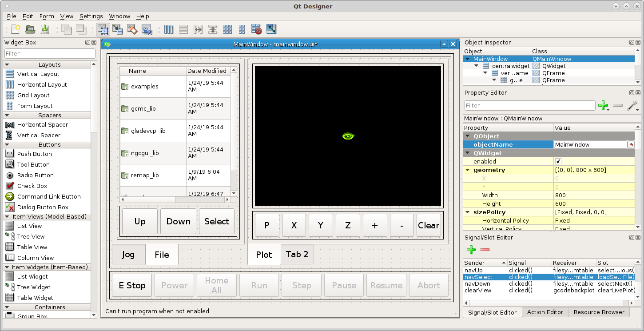This screenshot has height=331, width=644.
Task: Switch to Tab 2 next to Plot
Action: (x=297, y=254)
